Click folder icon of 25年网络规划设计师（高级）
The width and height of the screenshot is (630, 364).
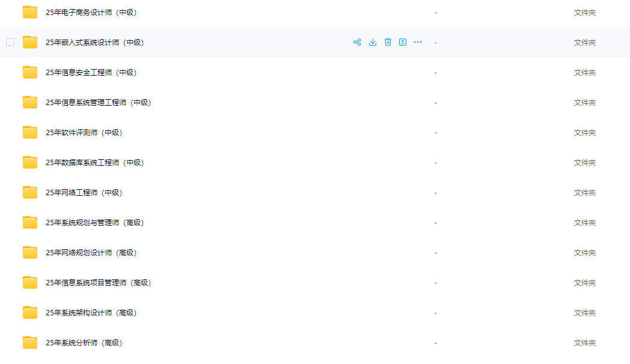click(30, 252)
